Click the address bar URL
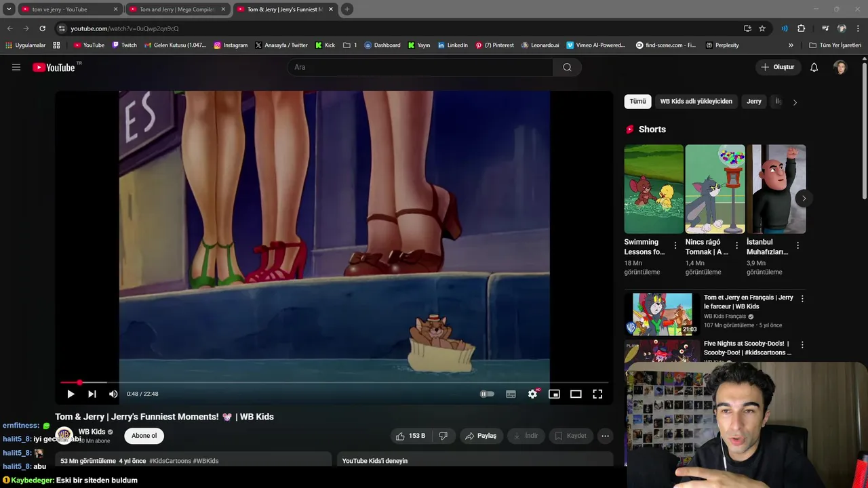868x488 pixels. [125, 28]
